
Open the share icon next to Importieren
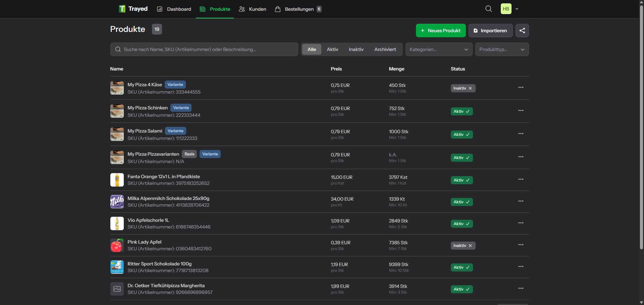[x=522, y=30]
